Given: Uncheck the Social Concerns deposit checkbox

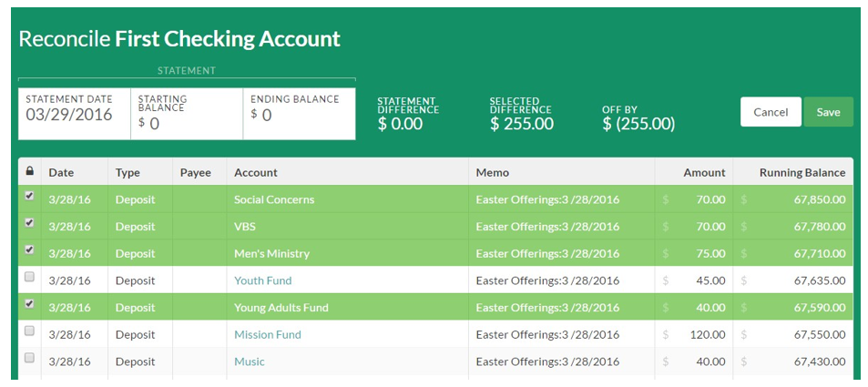Looking at the screenshot, I should click(x=30, y=196).
